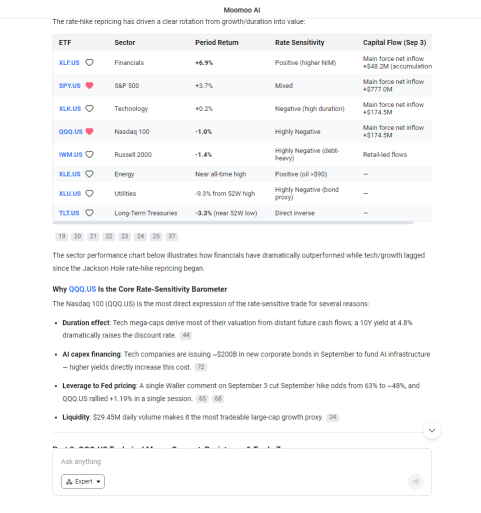
Task: Open citation 24 after Liquidity bullet
Action: click(333, 417)
